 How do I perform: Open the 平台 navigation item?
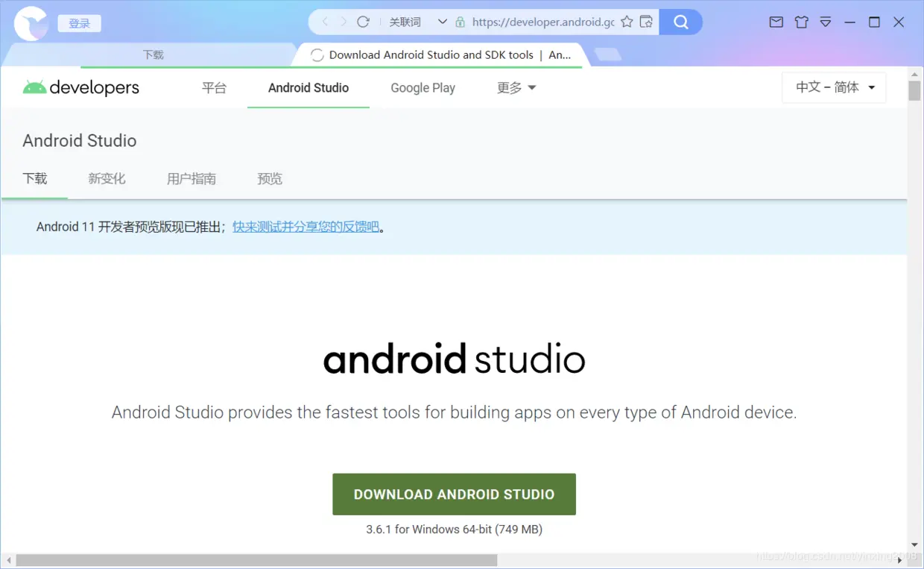(214, 87)
